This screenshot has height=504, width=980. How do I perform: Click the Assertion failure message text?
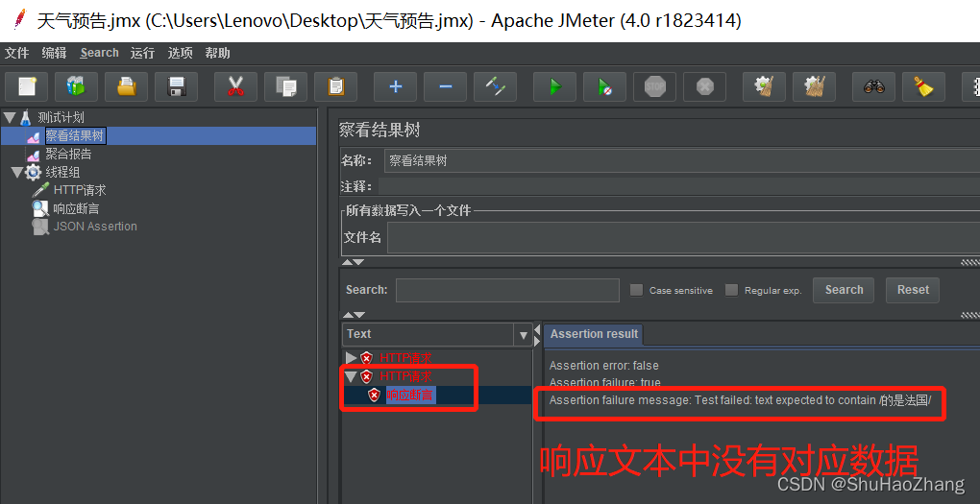[x=740, y=400]
